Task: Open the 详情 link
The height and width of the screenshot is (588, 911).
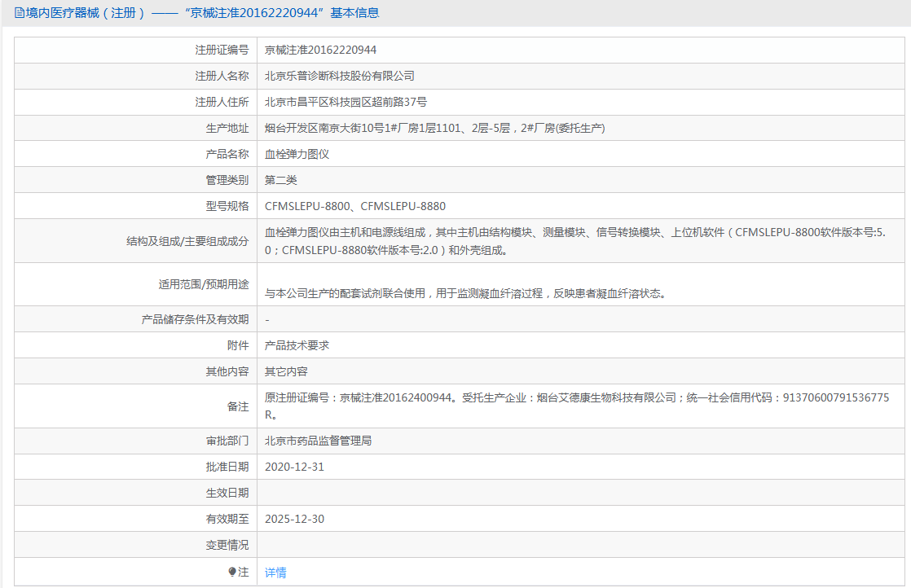Action: click(x=275, y=573)
